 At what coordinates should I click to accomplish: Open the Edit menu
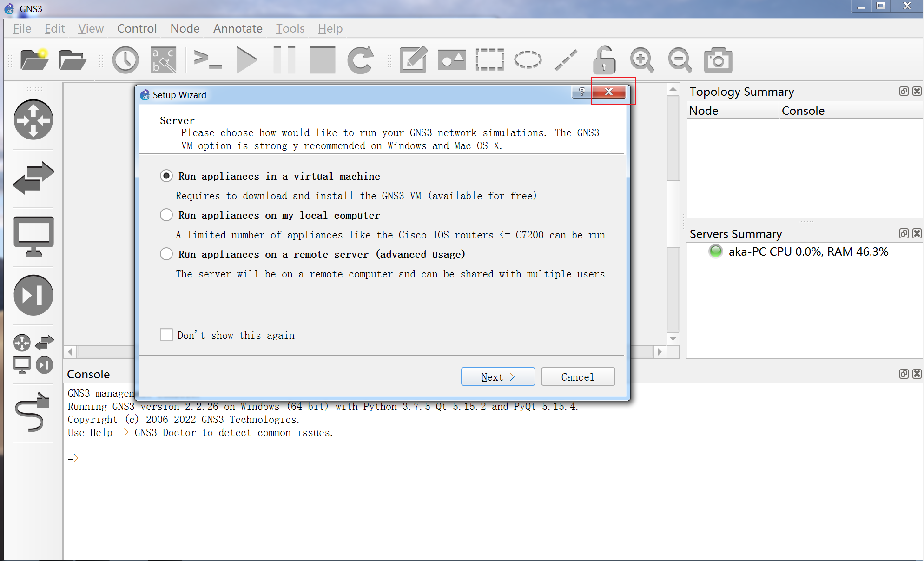54,28
